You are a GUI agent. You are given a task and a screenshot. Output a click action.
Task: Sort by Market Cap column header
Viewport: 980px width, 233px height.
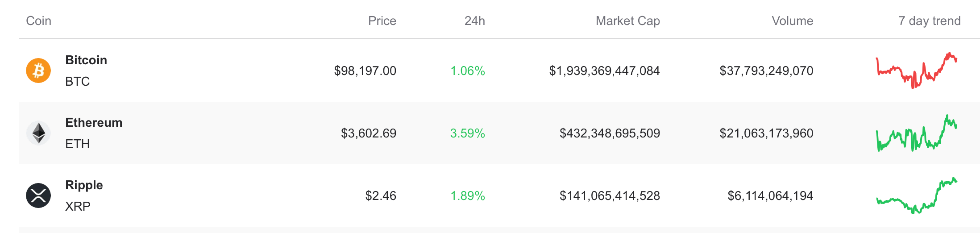(627, 21)
